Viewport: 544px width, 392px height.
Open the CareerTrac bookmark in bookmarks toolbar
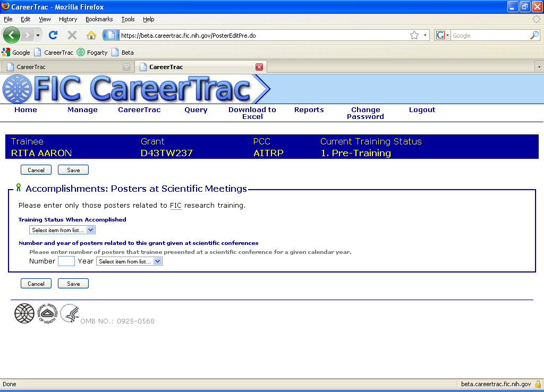(x=54, y=53)
